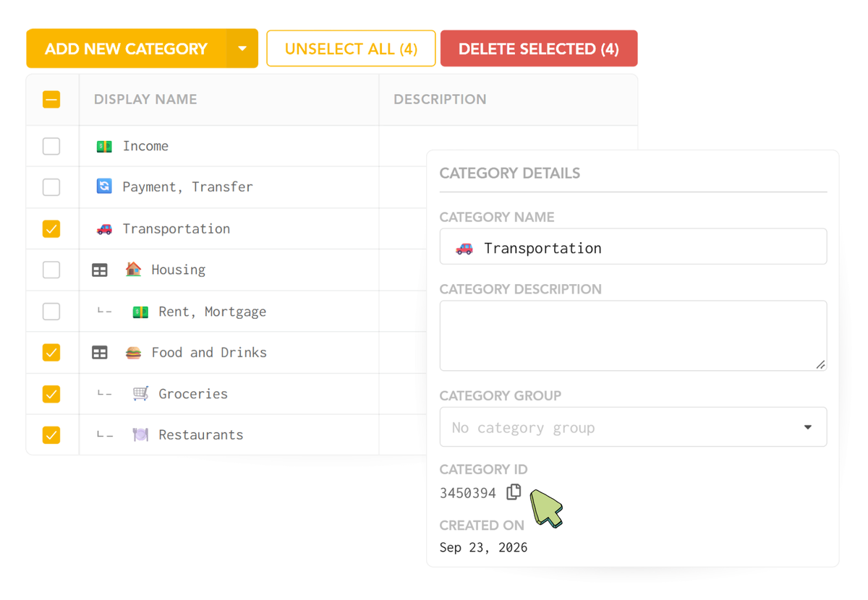Click the Payment, Transfer arrows icon

point(104,187)
